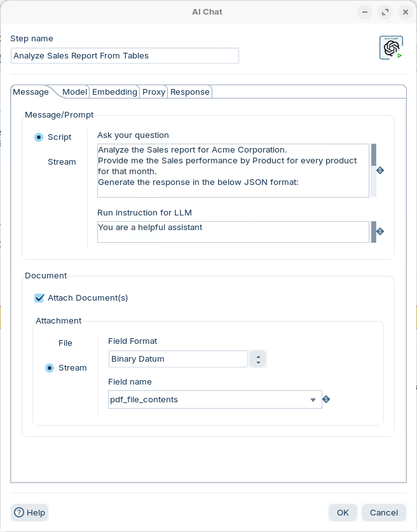
Task: Maximize the AI Chat dialog window
Action: [x=385, y=12]
